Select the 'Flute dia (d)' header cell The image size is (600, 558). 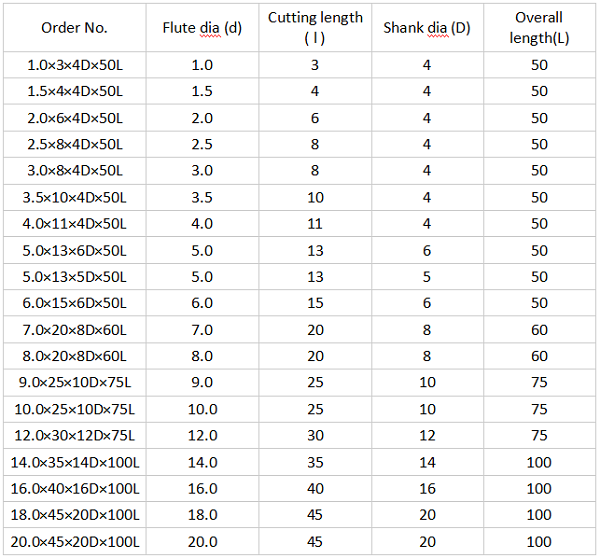pos(202,28)
